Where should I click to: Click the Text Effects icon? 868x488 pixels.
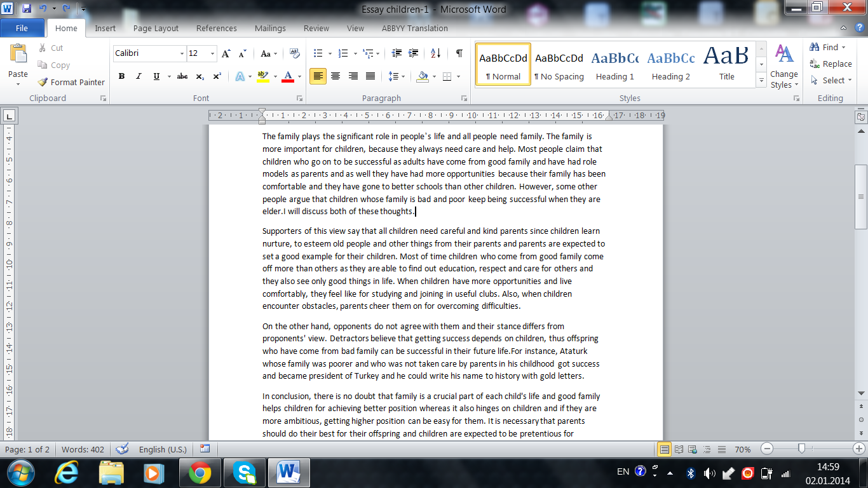click(240, 76)
